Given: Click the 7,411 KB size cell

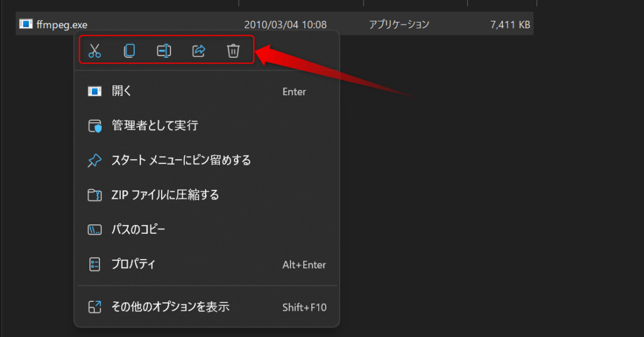Looking at the screenshot, I should pos(510,25).
